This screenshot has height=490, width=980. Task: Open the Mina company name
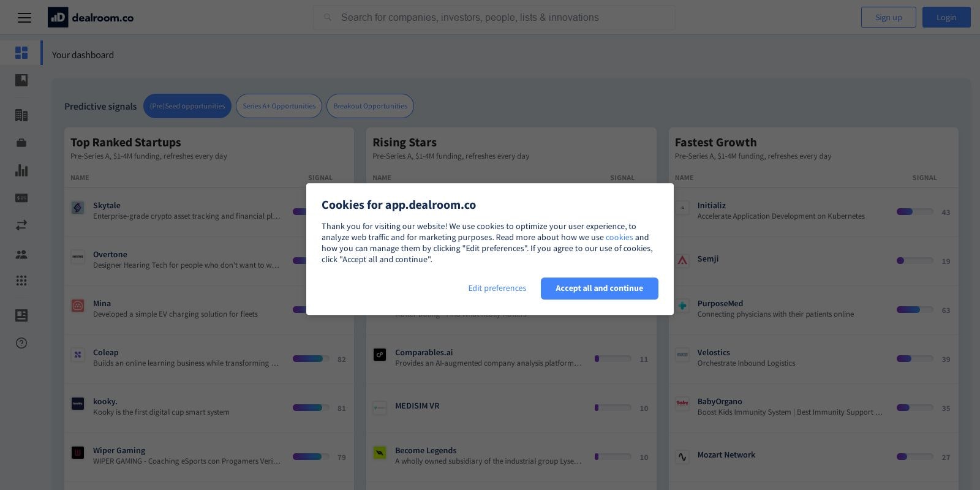pyautogui.click(x=102, y=304)
